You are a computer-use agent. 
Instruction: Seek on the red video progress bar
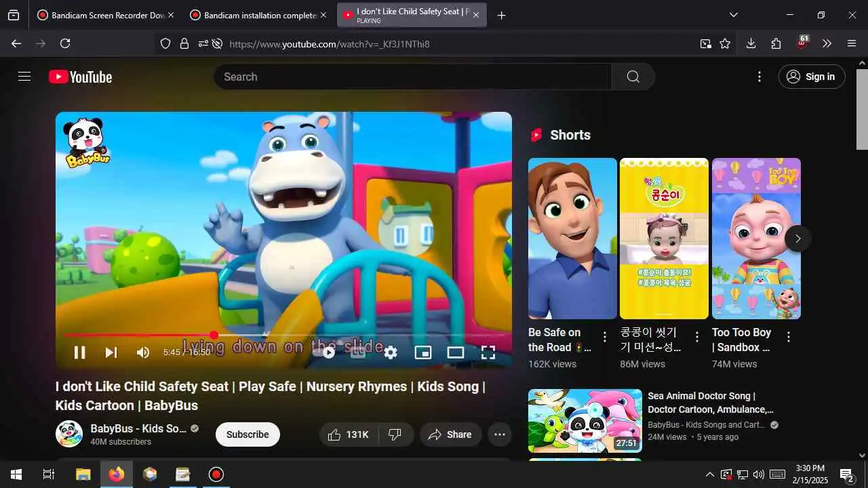point(283,335)
